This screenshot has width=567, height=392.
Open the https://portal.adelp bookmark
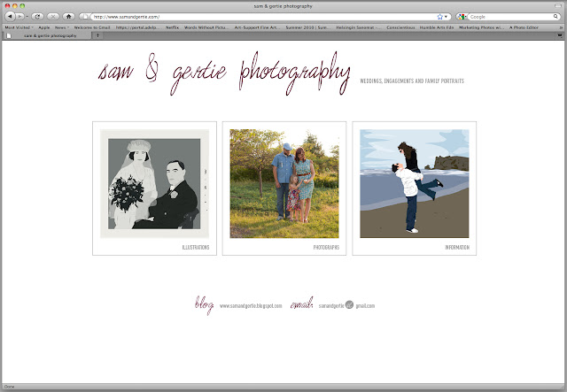pyautogui.click(x=137, y=27)
